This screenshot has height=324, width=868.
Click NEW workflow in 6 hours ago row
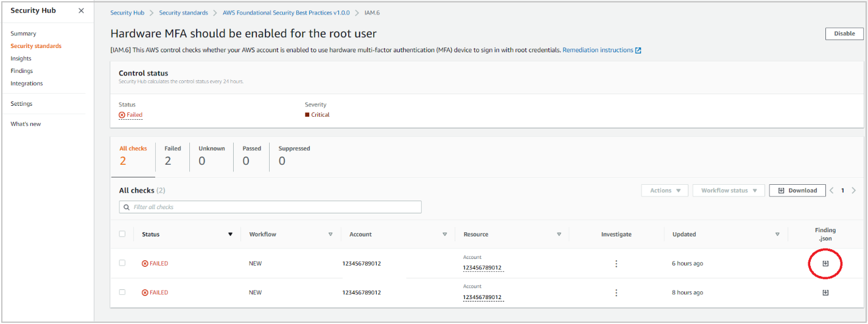pos(255,263)
